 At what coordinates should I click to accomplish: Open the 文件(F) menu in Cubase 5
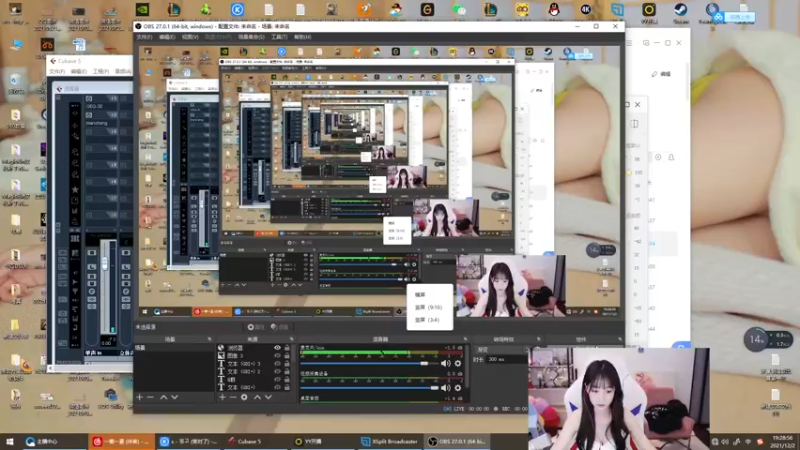coord(56,71)
